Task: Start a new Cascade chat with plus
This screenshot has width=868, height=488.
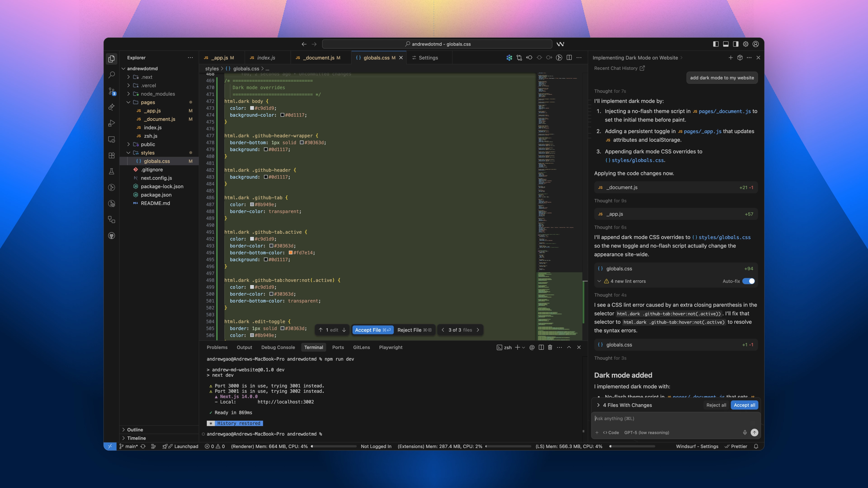Action: point(731,58)
